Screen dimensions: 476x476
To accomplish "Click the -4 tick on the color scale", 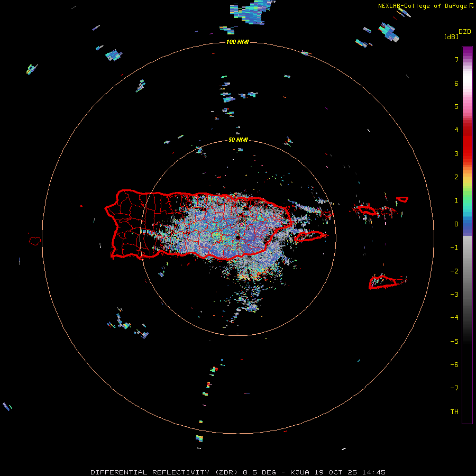I will (x=454, y=318).
